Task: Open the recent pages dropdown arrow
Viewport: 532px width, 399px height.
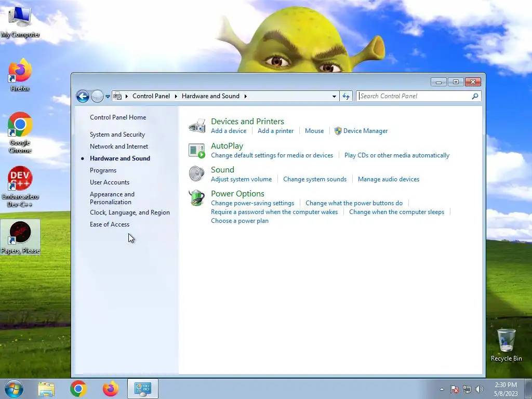Action: point(108,96)
